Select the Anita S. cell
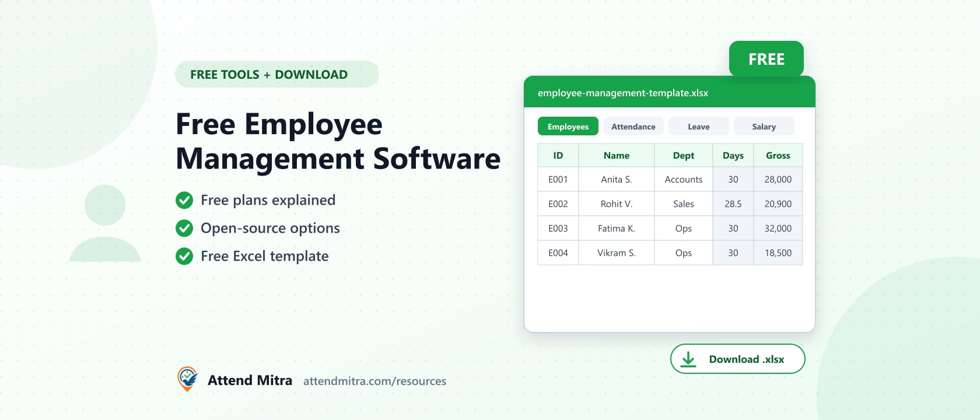This screenshot has width=980, height=420. coord(617,179)
